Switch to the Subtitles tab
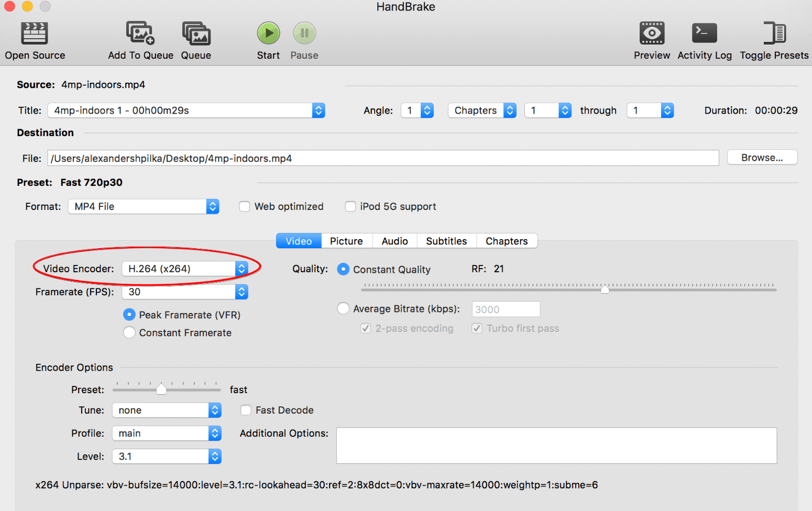 (x=446, y=241)
